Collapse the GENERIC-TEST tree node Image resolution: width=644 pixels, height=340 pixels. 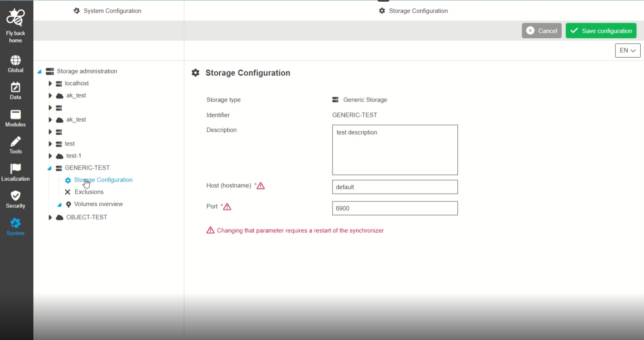[x=50, y=168]
